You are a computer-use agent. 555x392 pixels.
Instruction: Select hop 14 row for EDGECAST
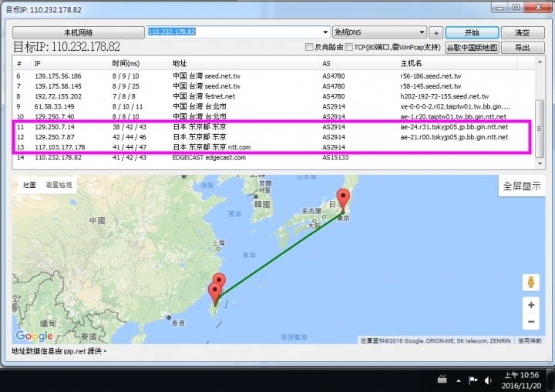[231, 157]
